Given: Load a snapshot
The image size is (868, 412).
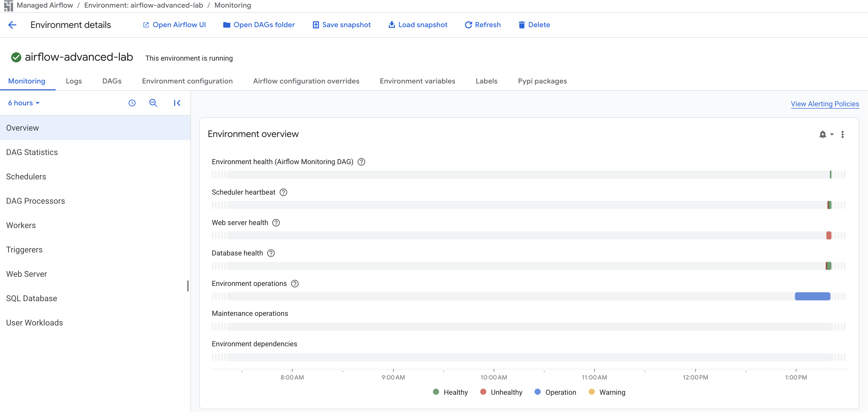Looking at the screenshot, I should coord(417,25).
